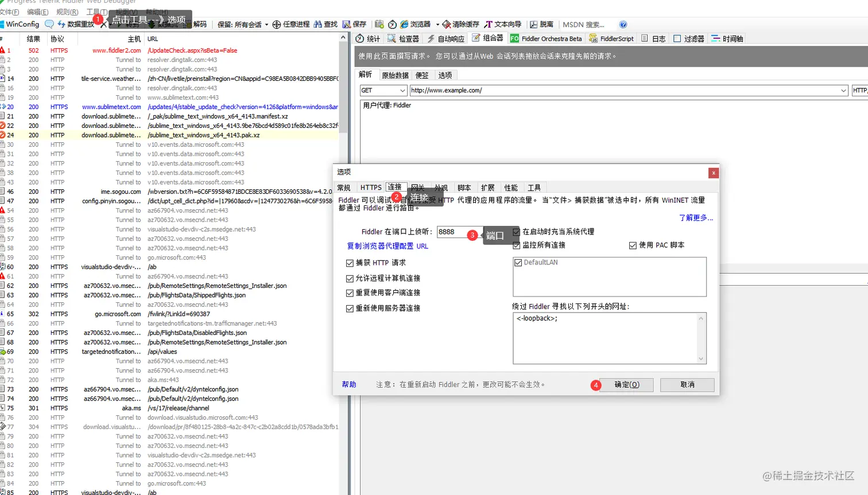The image size is (868, 495).
Task: Toggle 在启动时充当系统代理 checkbox
Action: (x=516, y=232)
